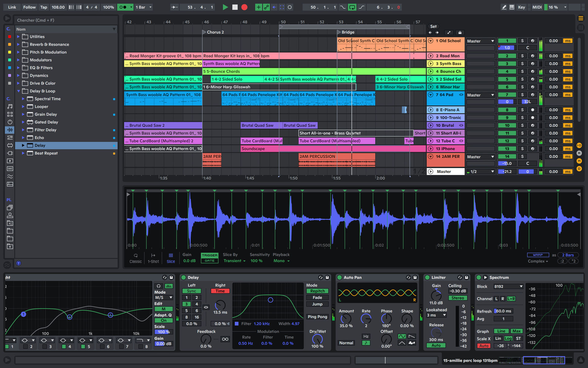Toggle the Delay device on/off activator
588x368 pixels.
(x=184, y=278)
